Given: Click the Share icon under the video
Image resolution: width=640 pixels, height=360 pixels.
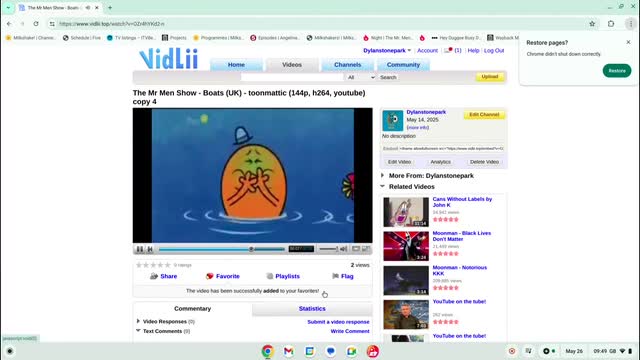Looking at the screenshot, I should point(154,276).
